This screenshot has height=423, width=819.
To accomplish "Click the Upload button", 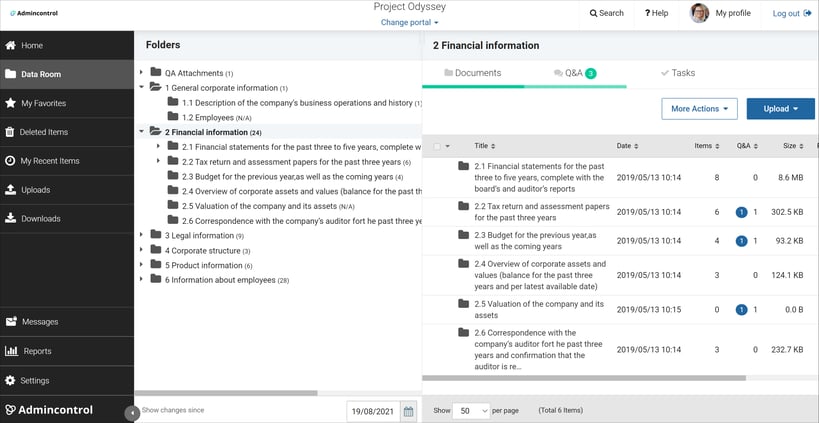I will 781,109.
